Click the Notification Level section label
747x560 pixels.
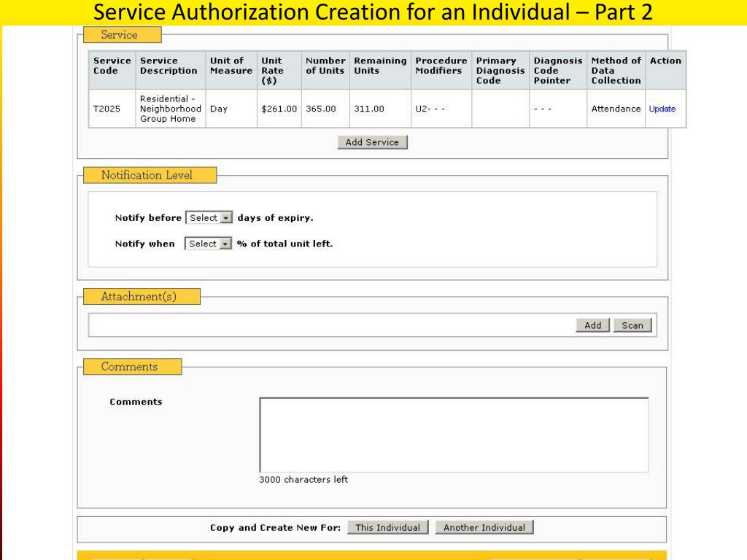click(x=147, y=176)
